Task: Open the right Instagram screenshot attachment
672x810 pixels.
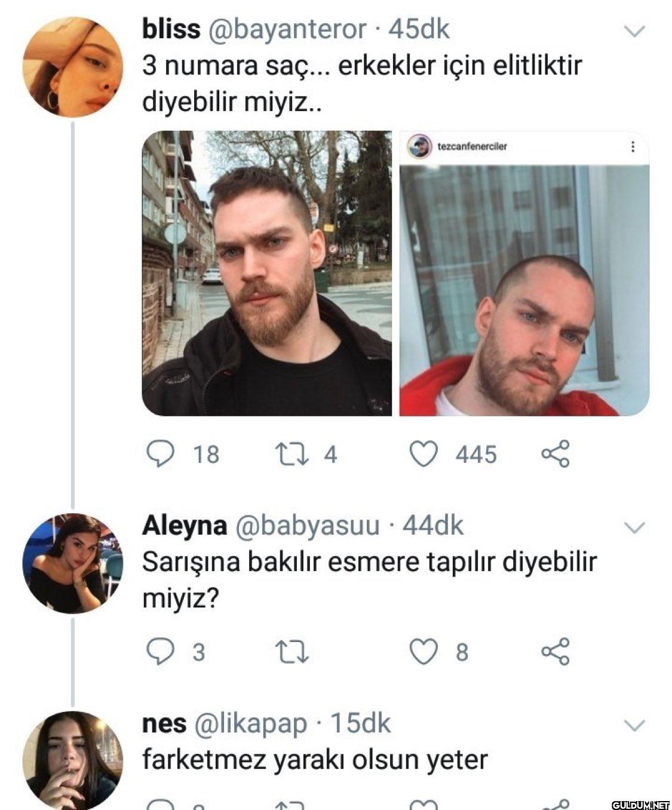Action: coord(524,273)
